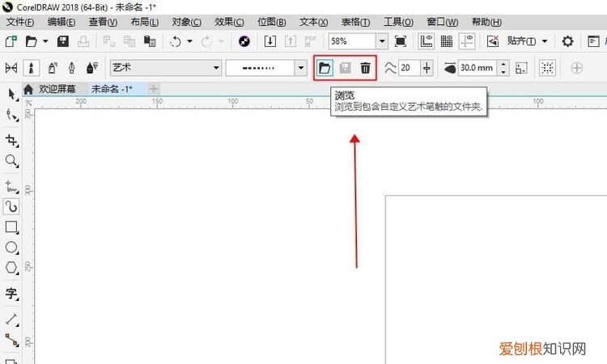
Task: Select the Crop tool
Action: [x=11, y=141]
